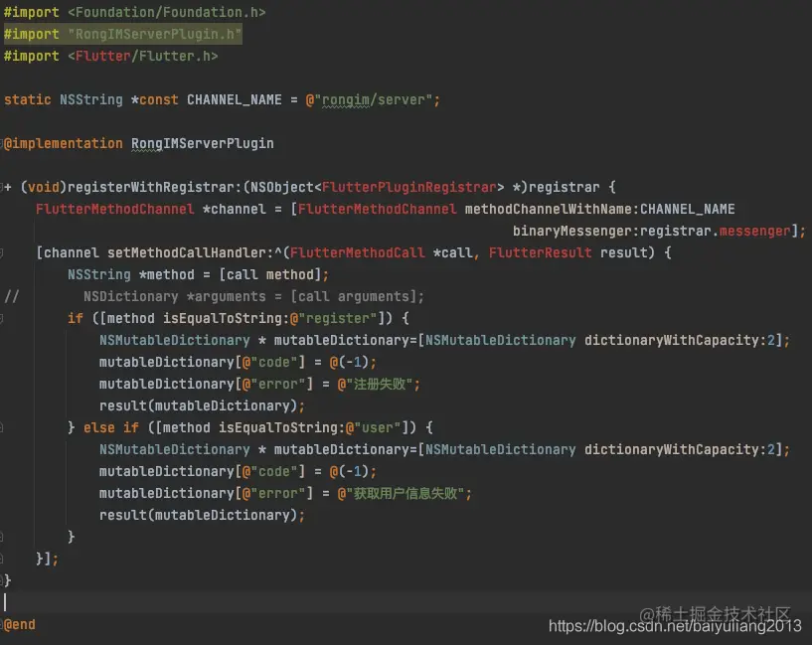Viewport: 812px width, 645px height.
Task: Click the (void) return type
Action: click(x=44, y=187)
